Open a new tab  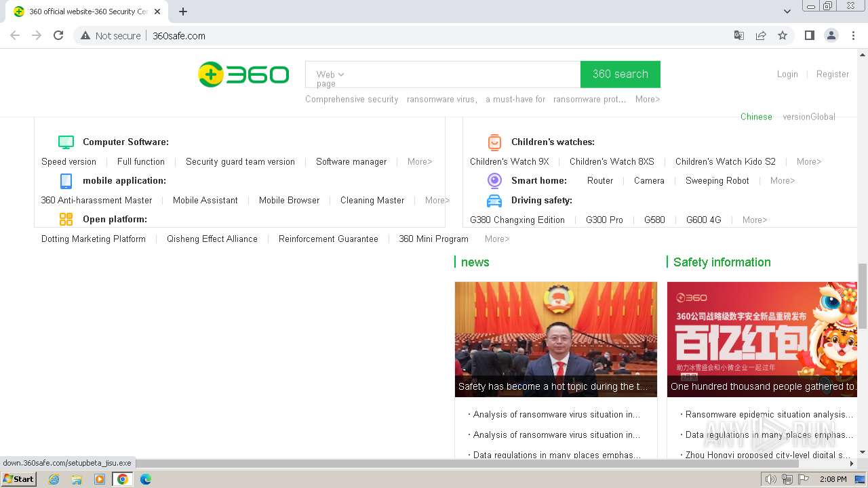pyautogui.click(x=183, y=12)
